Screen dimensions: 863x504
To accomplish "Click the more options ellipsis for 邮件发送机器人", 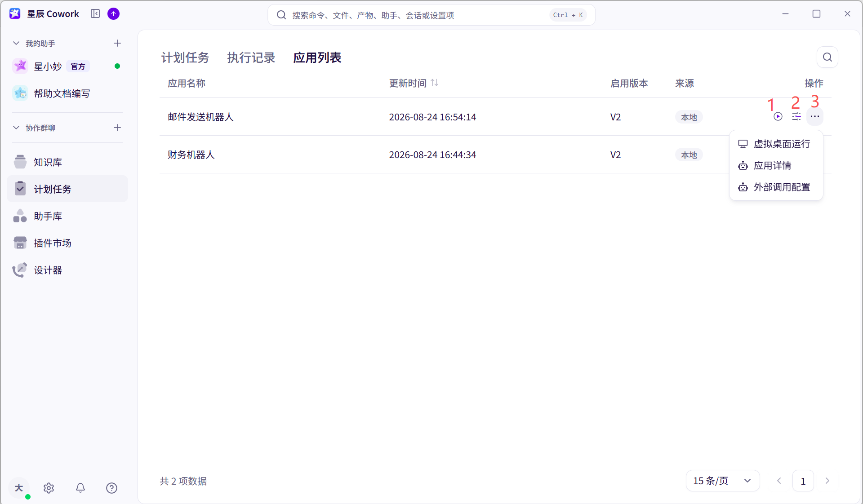I will (815, 117).
